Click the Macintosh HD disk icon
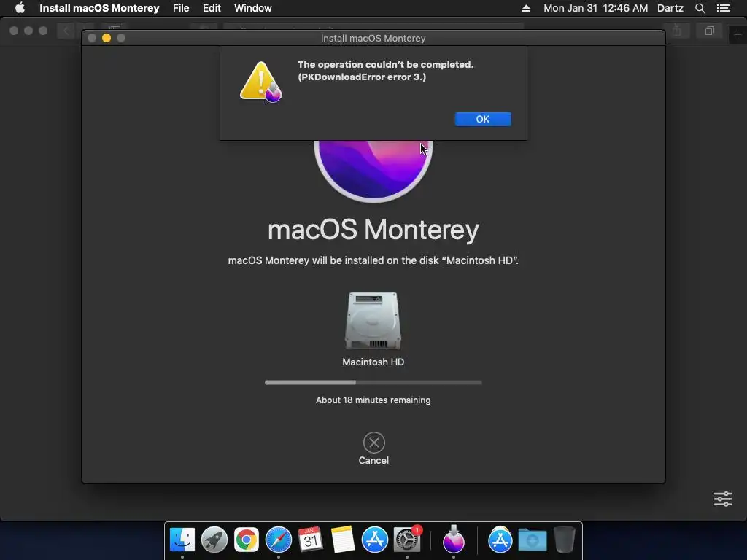 pos(373,321)
